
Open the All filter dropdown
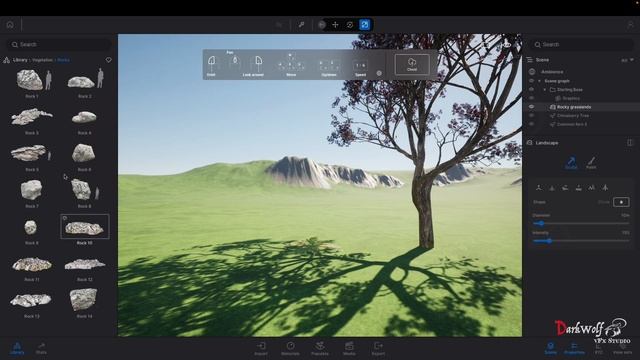[x=627, y=60]
